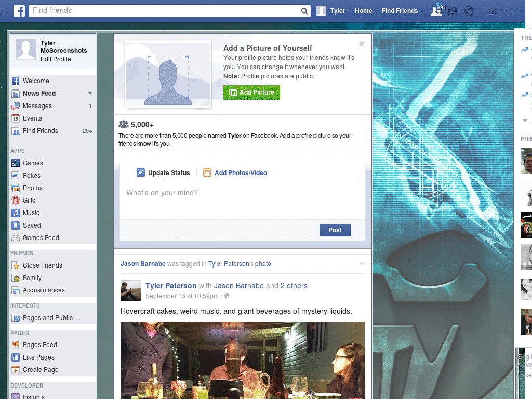Open friend requests notification icon
The width and height of the screenshot is (532, 399).
(437, 11)
